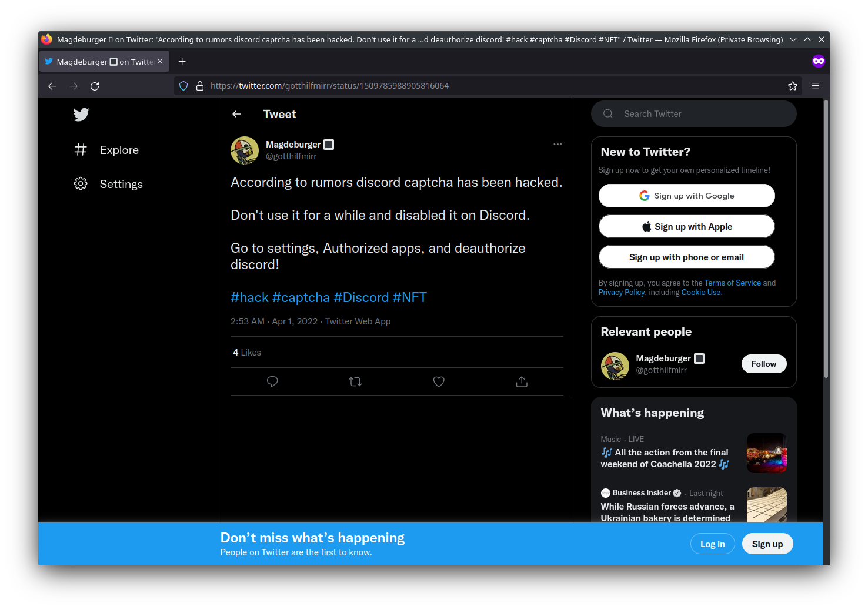Open the #Discord hashtag
This screenshot has height=610, width=868.
[361, 297]
